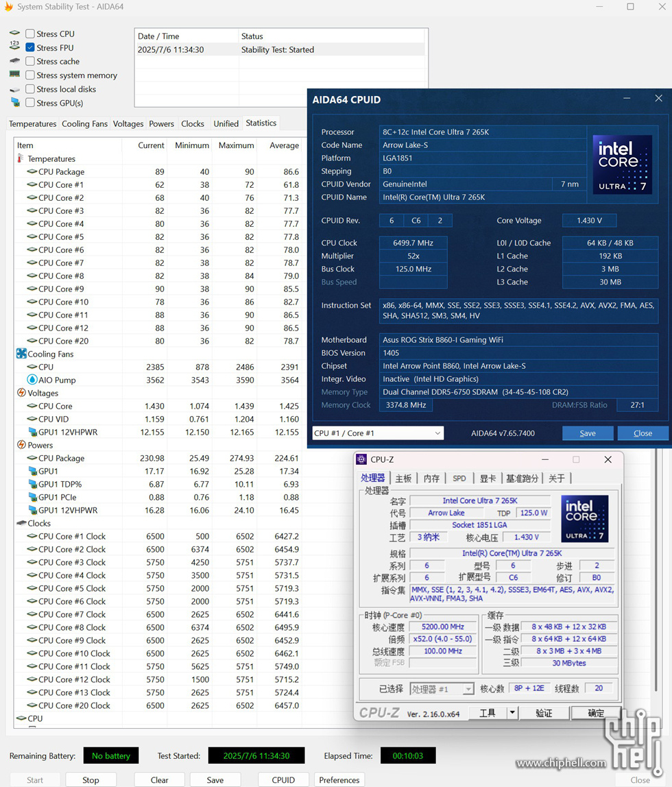672x787 pixels.
Task: Click the Stress local disks drive icon
Action: (x=14, y=89)
